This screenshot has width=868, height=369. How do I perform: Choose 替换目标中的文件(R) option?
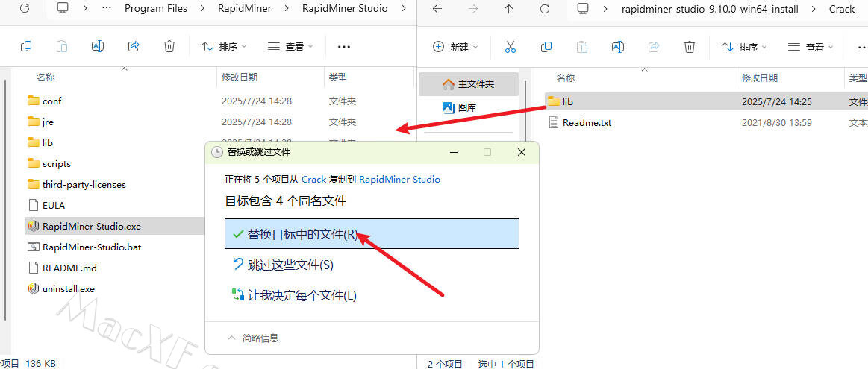click(372, 233)
